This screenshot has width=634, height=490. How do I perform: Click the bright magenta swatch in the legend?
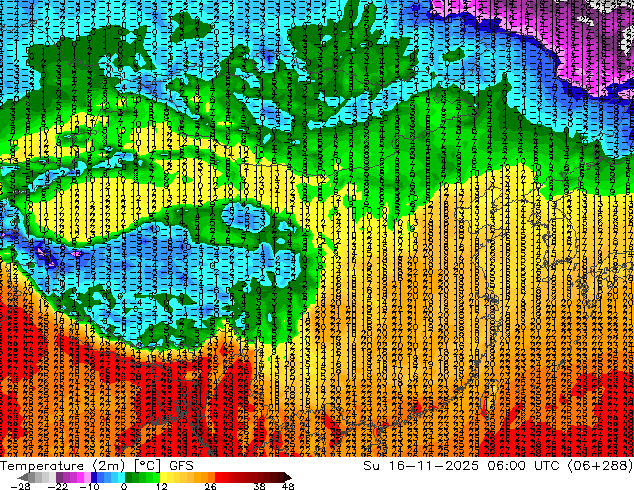point(80,477)
